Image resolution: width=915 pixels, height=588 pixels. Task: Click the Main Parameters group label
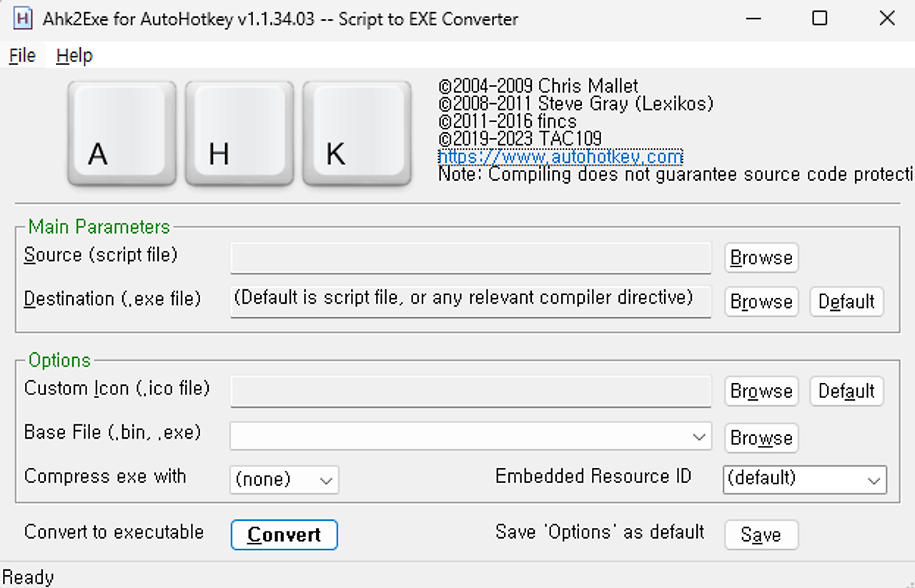(99, 227)
